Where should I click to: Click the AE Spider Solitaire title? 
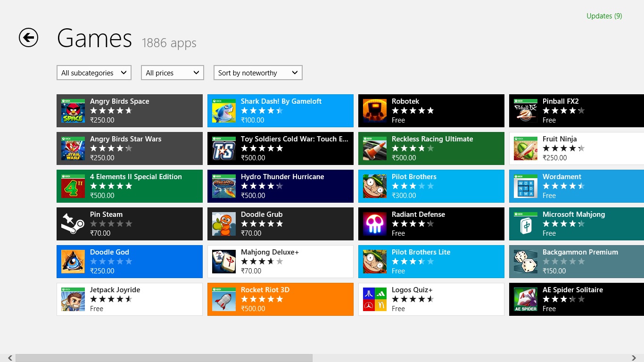click(573, 290)
